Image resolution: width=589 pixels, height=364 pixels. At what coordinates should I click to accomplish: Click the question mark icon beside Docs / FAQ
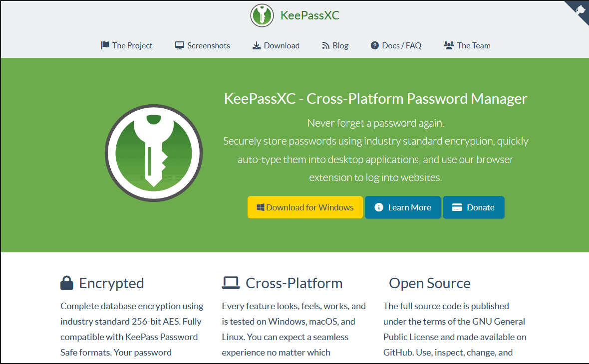pos(374,45)
